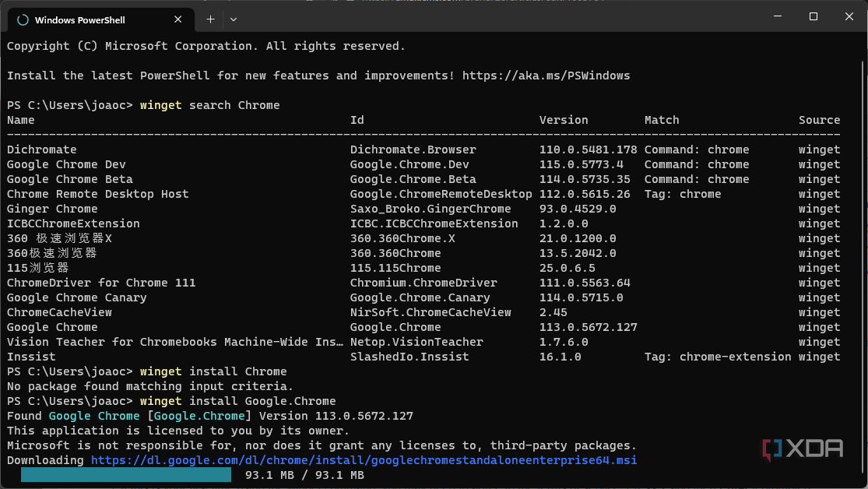Select the Windows PowerShell tab
Viewport: 868px width, 489px height.
[101, 20]
